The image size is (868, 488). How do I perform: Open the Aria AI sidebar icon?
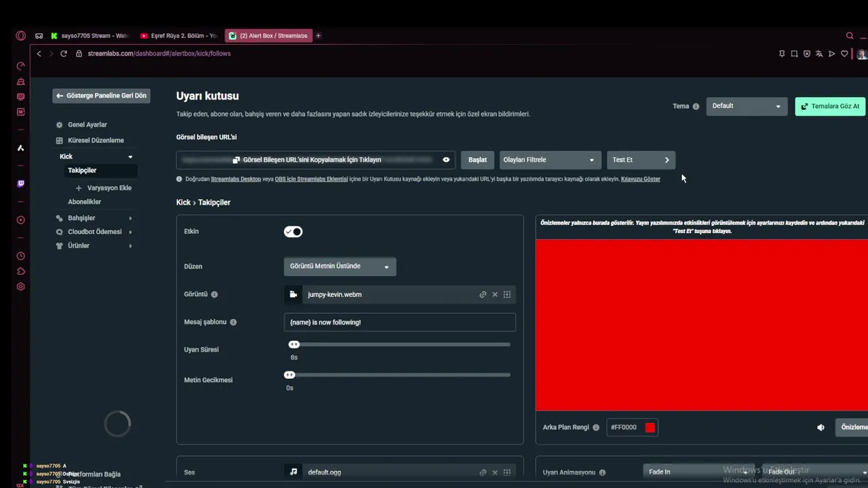coord(20,148)
